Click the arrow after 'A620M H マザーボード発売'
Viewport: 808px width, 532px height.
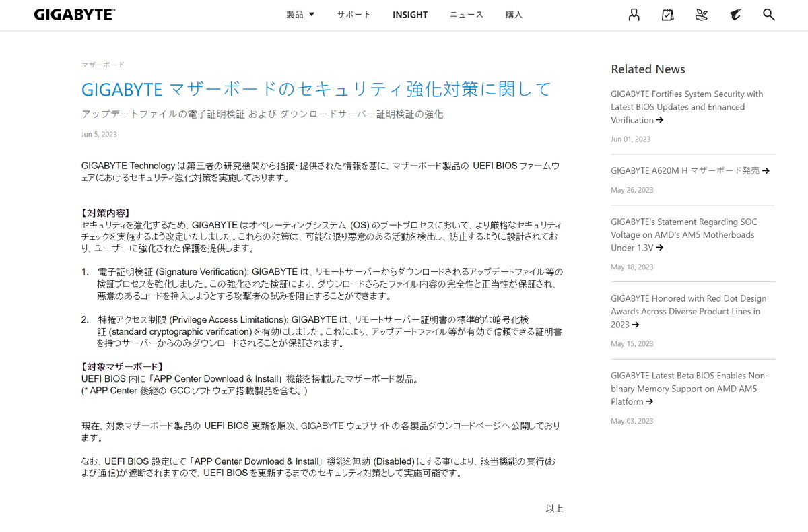click(x=766, y=170)
